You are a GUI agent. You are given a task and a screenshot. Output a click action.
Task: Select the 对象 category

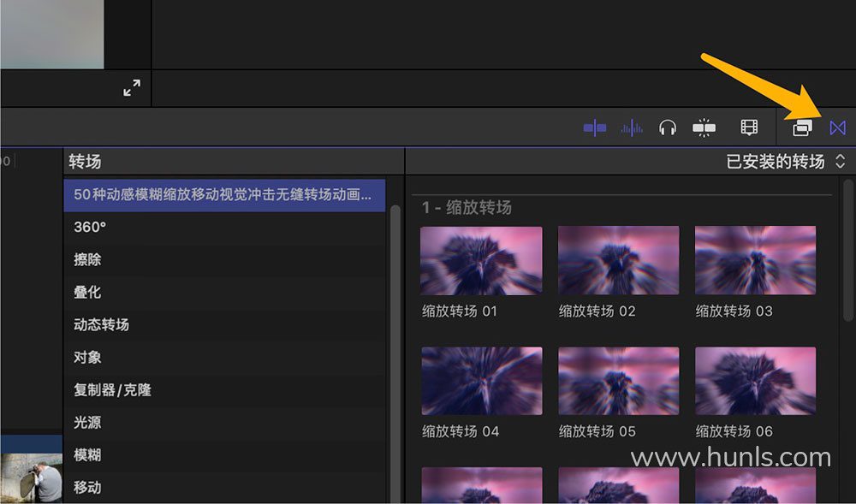[224, 358]
